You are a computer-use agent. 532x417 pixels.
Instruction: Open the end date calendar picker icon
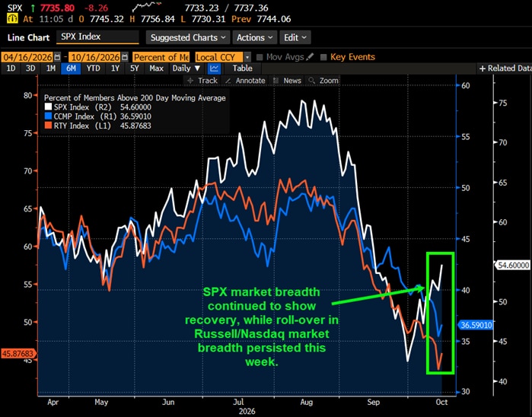point(125,57)
